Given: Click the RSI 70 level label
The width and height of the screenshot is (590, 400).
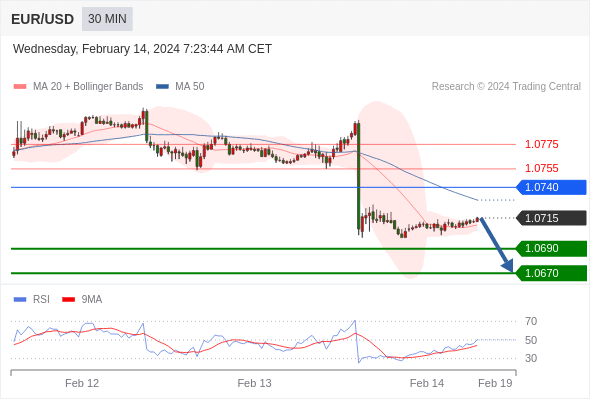Looking at the screenshot, I should click(x=531, y=321).
